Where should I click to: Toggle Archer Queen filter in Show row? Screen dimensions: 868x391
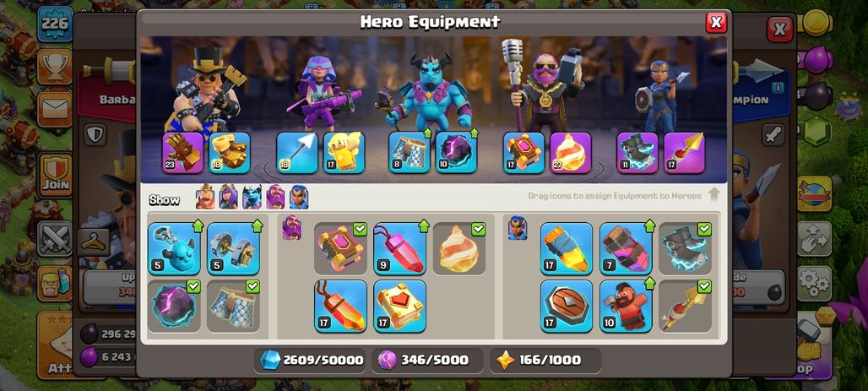(228, 197)
